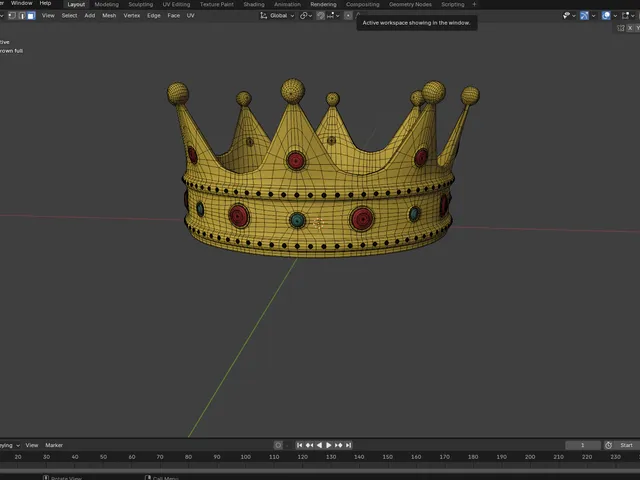Viewport: 640px width, 480px height.
Task: Click current frame number field
Action: point(583,445)
